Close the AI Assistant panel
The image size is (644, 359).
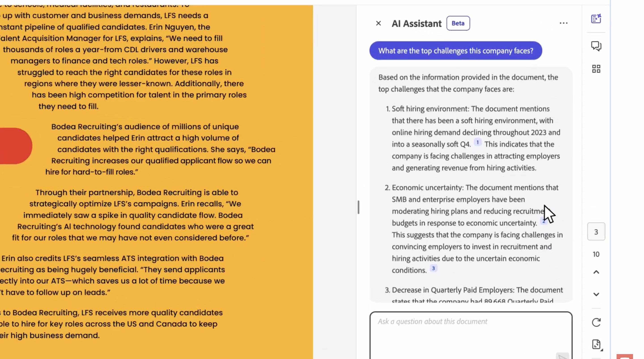[378, 23]
